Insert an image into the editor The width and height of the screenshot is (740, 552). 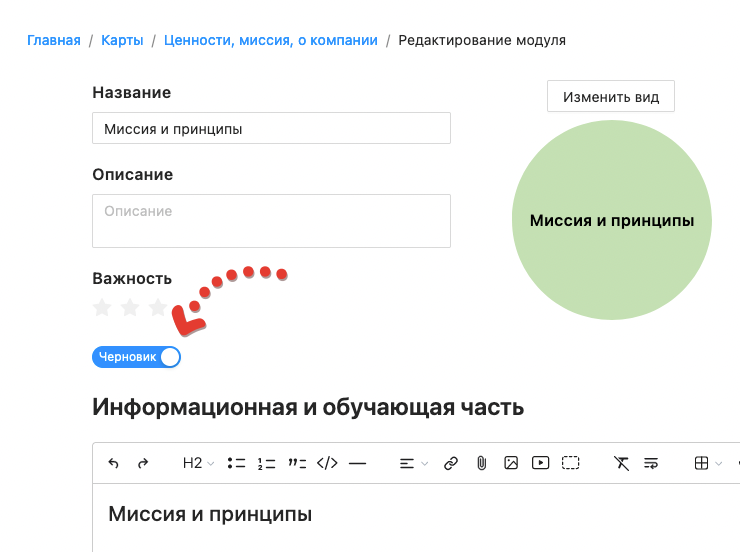pyautogui.click(x=511, y=463)
